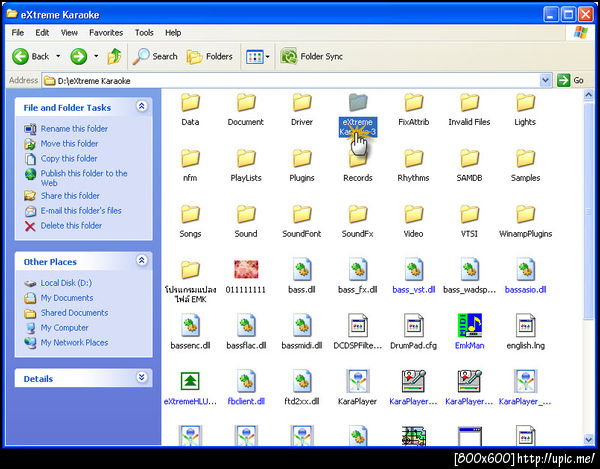This screenshot has height=469, width=600.
Task: Click the Folder Sync toolbar button
Action: point(311,57)
